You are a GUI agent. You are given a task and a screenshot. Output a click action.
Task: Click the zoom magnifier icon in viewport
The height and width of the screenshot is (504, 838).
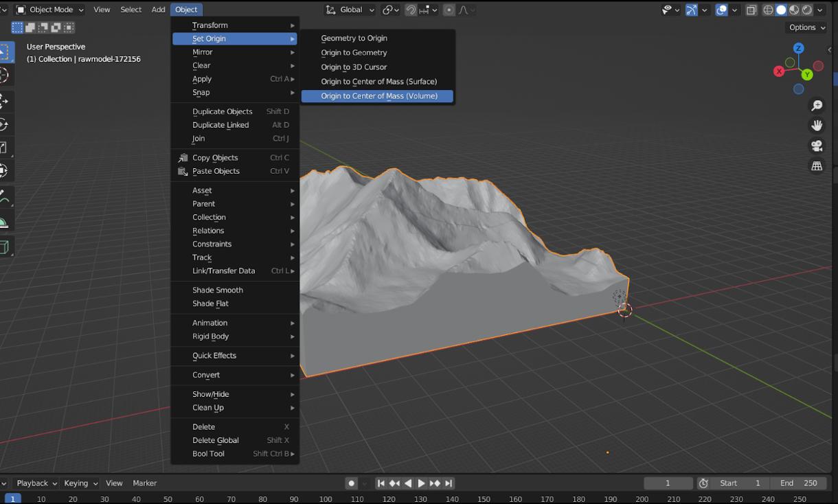[x=817, y=106]
